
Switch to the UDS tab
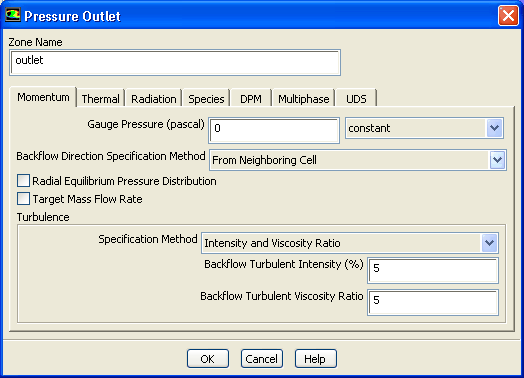356,99
